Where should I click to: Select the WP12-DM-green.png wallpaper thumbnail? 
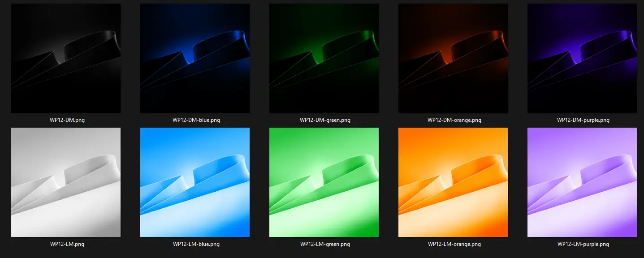point(324,58)
